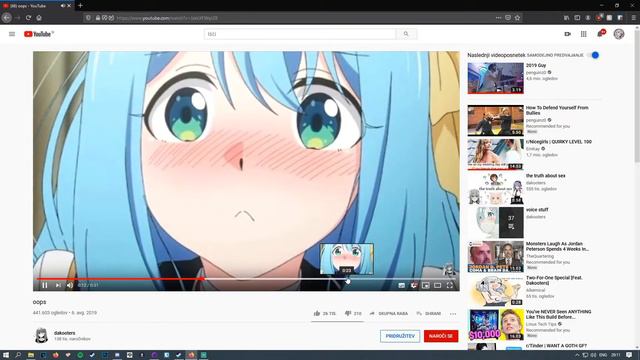Open YouTube hamburger guide menu

coord(12,34)
